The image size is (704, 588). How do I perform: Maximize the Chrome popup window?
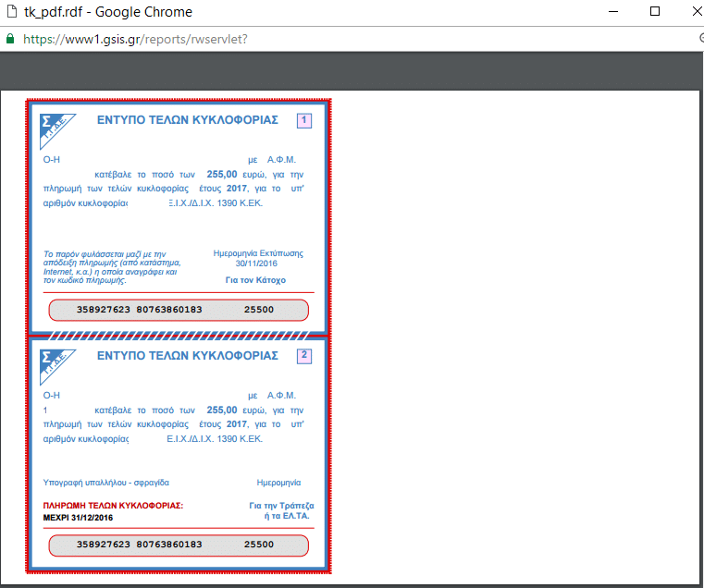pyautogui.click(x=655, y=12)
